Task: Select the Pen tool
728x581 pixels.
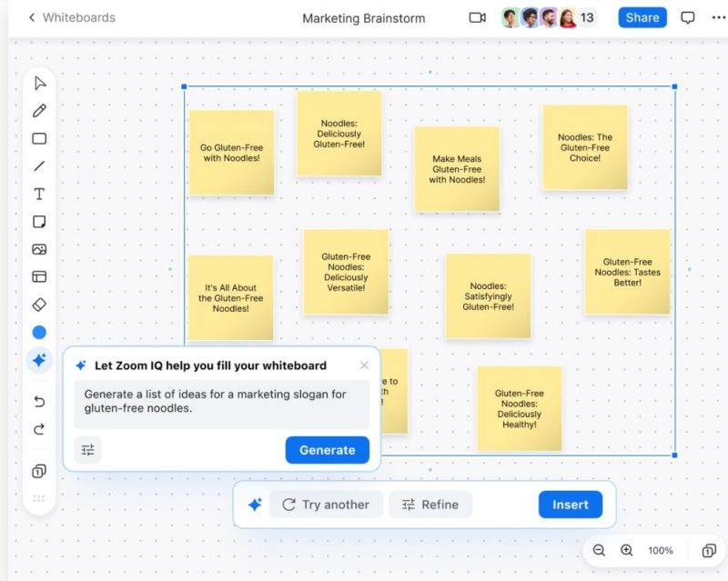Action: pos(38,110)
